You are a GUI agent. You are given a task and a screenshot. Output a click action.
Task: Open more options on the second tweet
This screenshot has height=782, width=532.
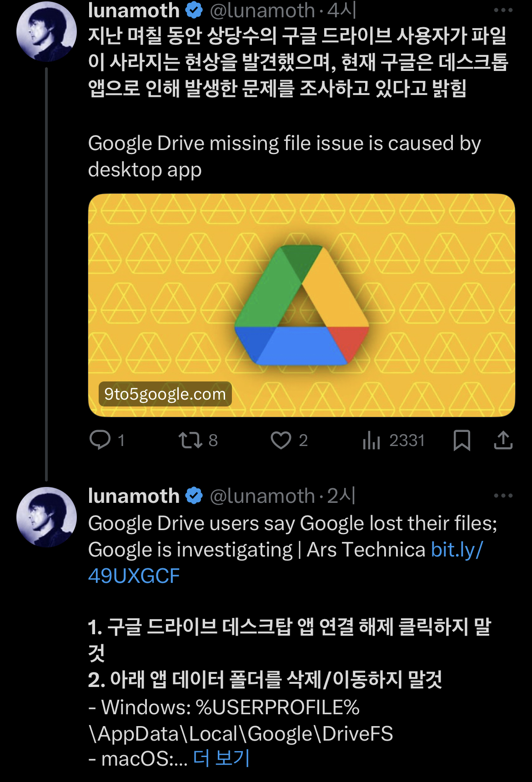503,496
